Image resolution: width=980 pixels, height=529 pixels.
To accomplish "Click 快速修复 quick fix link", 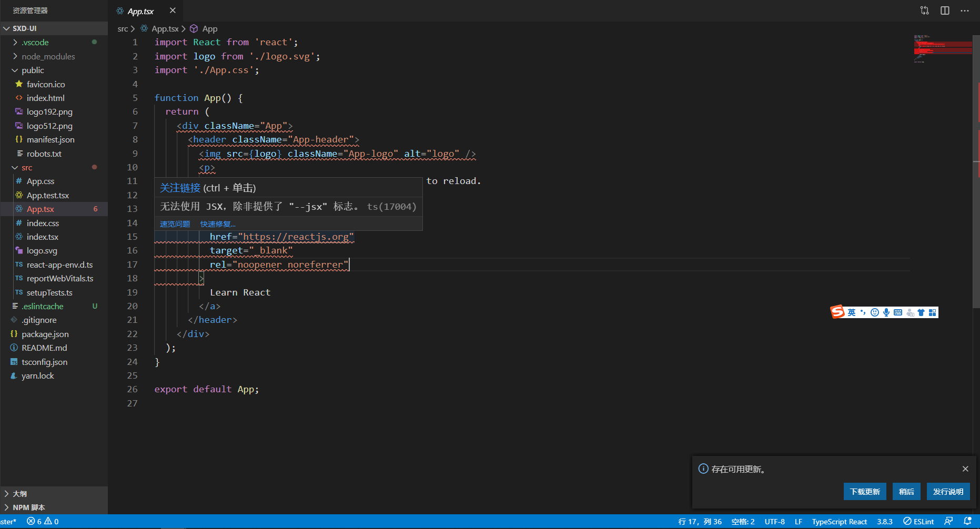I will tap(218, 224).
